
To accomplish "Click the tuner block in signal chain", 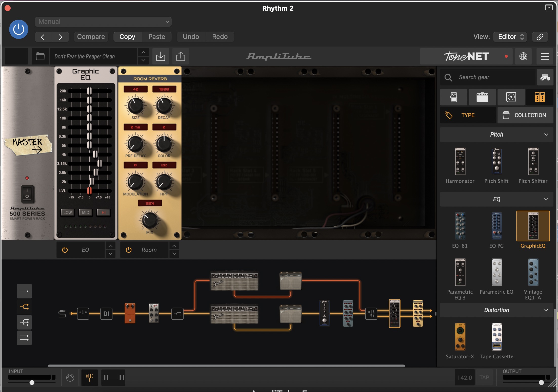I will click(83, 314).
